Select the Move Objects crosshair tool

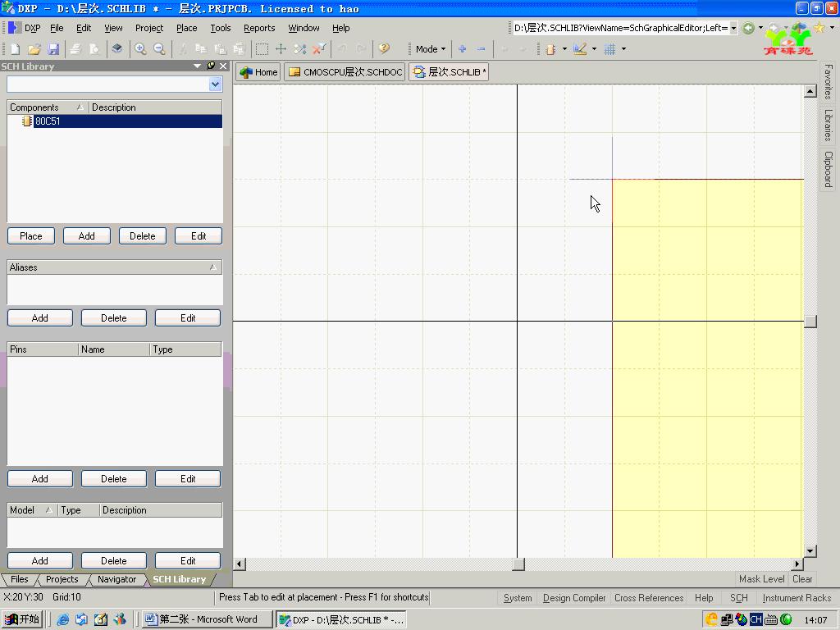pyautogui.click(x=281, y=49)
